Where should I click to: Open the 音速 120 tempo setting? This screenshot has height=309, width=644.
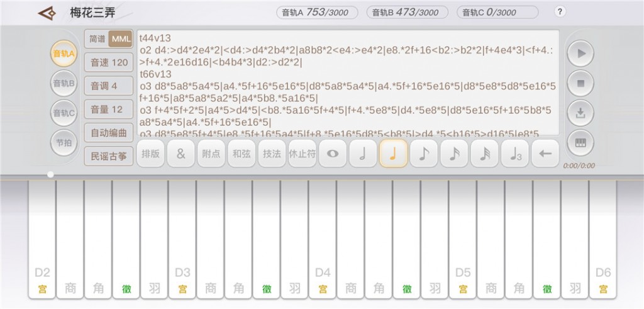109,62
